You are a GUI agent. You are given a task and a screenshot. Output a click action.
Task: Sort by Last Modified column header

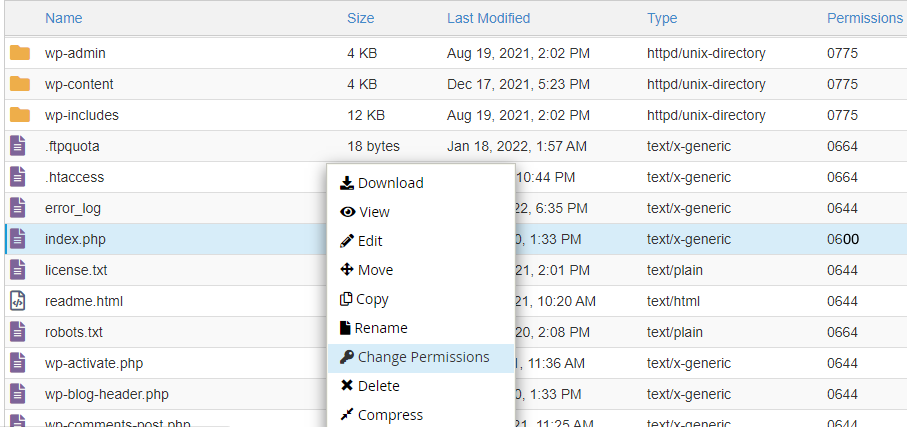point(488,18)
